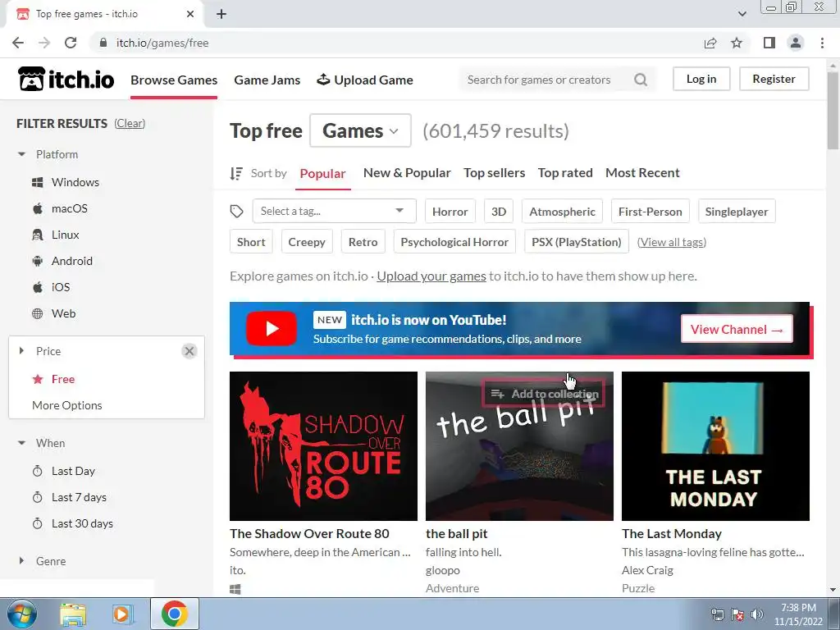
Task: Click the itch.io logo
Action: [66, 80]
